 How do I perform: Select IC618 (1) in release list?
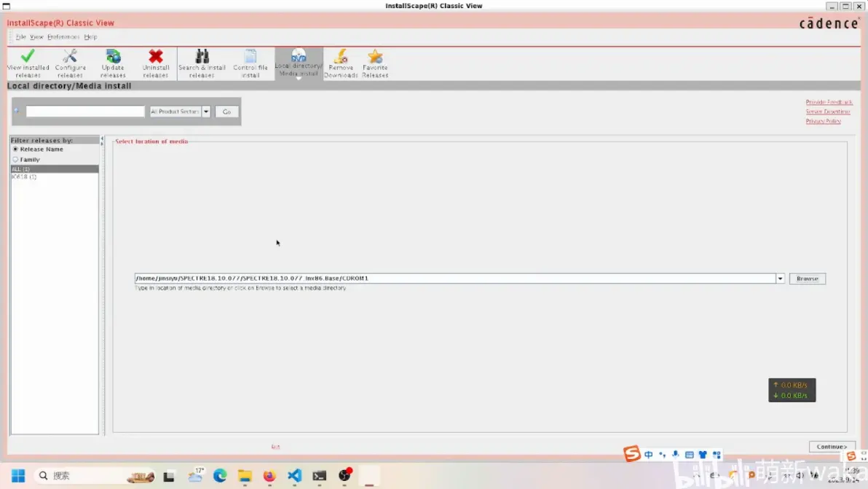tap(54, 176)
